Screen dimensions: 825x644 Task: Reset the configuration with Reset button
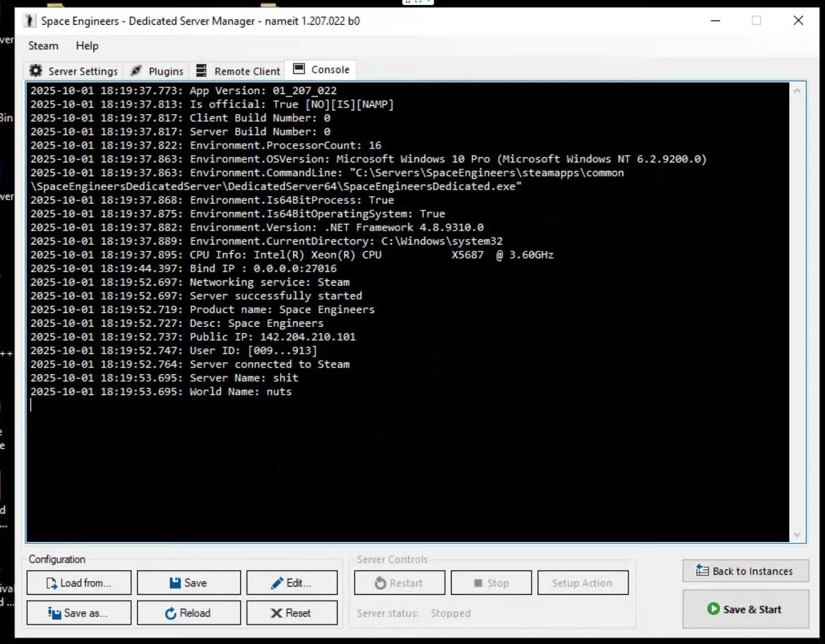(x=292, y=613)
